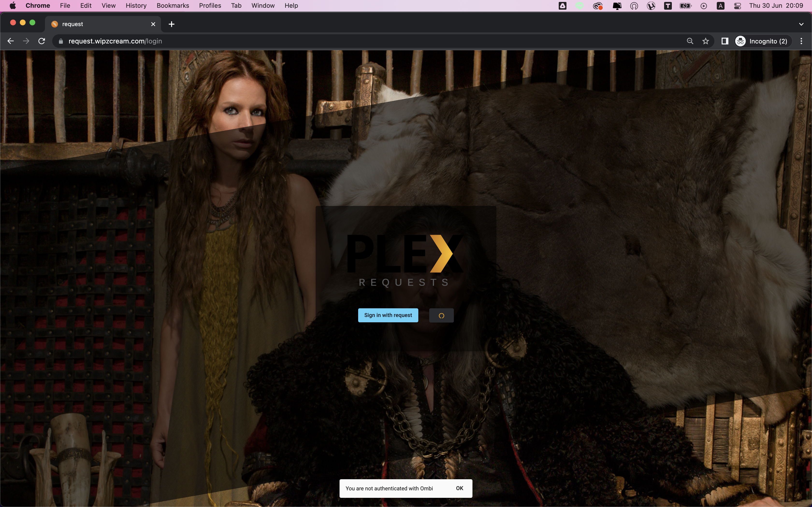Screen dimensions: 812x507
Task: Click Sign in with request button
Action: [x=388, y=315]
